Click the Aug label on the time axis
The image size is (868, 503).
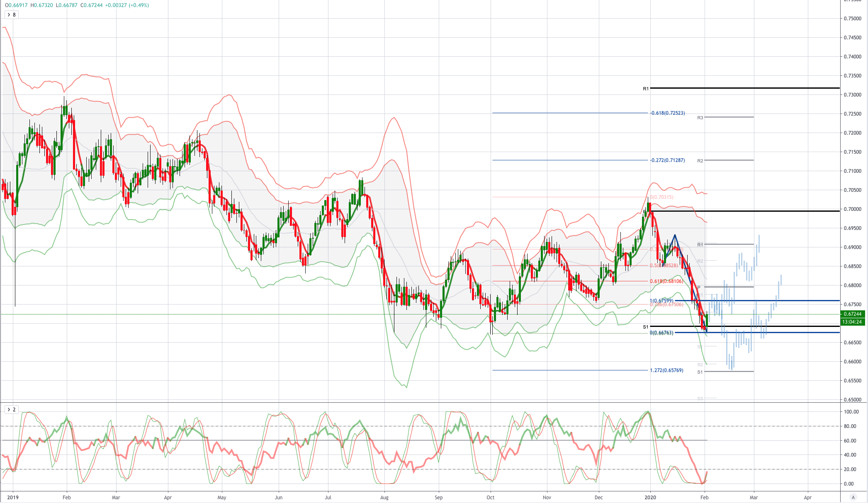pos(384,498)
